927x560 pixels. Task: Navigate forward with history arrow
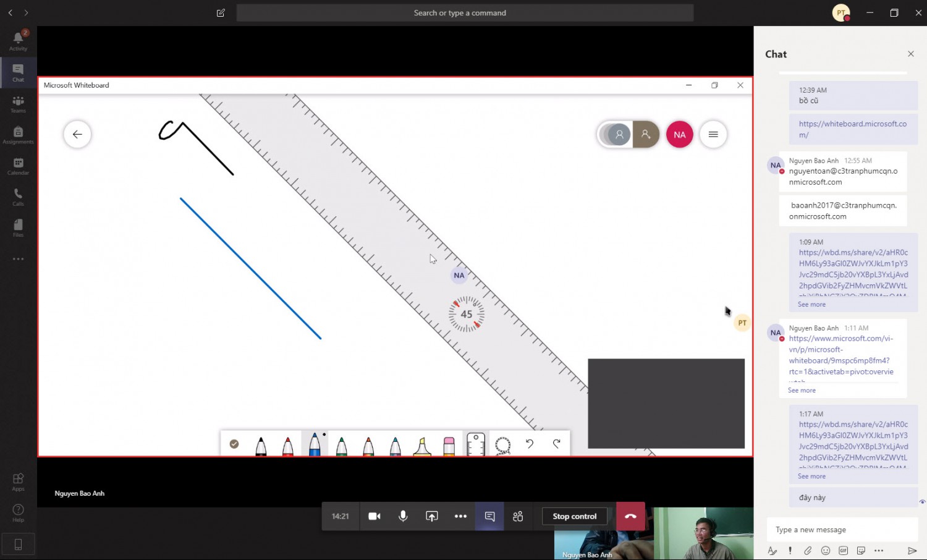coord(26,12)
